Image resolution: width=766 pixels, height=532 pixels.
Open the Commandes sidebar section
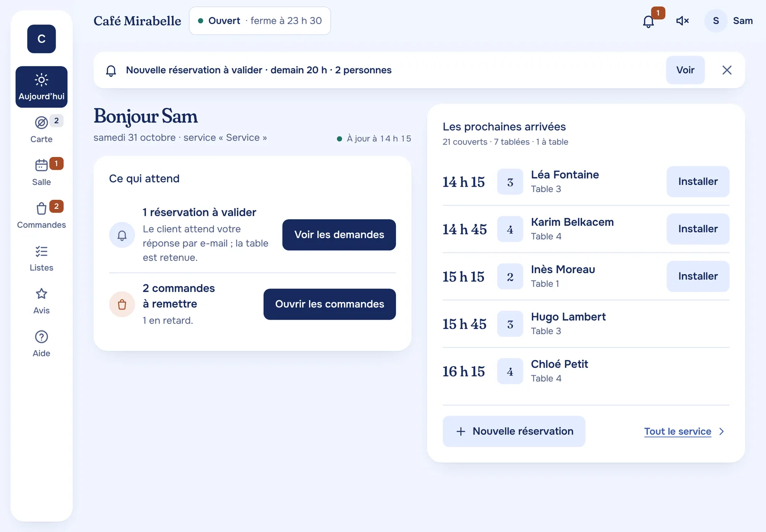pos(42,215)
